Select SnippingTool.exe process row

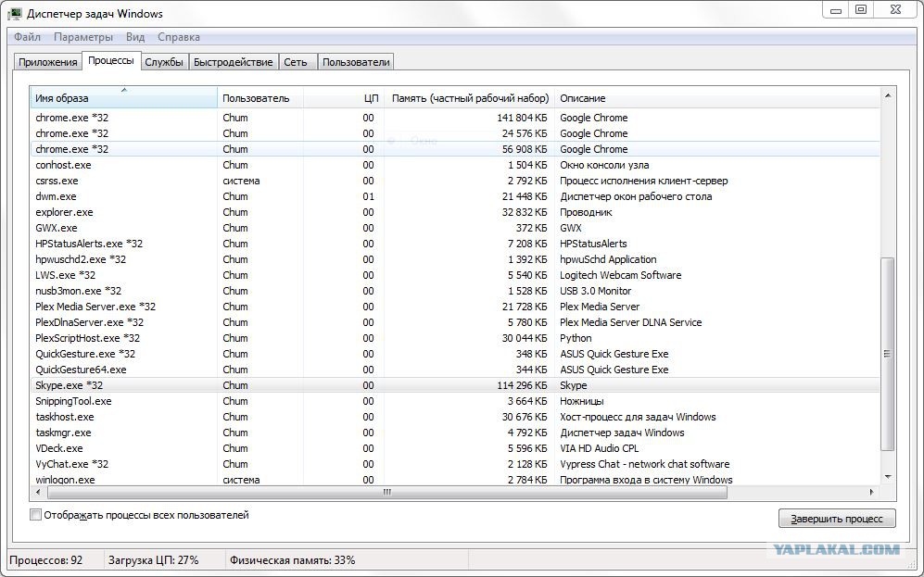click(x=455, y=401)
